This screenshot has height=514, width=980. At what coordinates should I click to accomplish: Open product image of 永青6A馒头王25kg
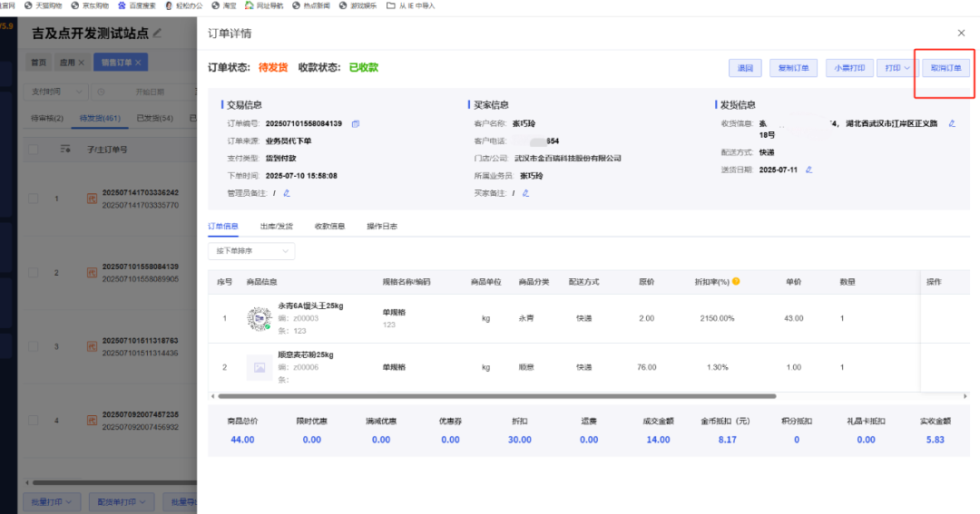[259, 318]
